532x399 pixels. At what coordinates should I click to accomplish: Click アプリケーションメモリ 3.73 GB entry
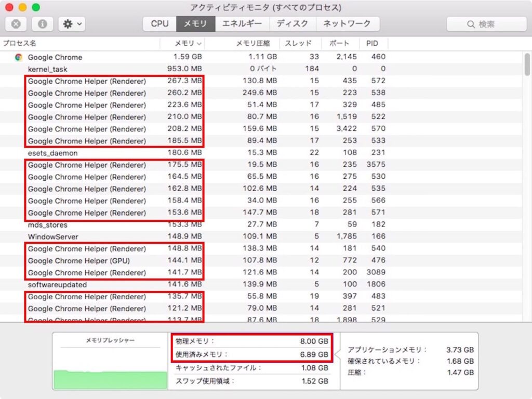(410, 350)
